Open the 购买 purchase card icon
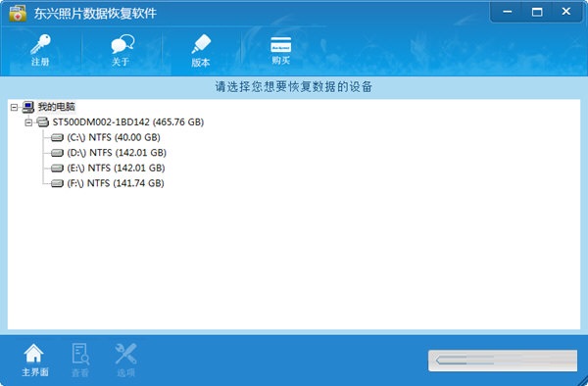The image size is (588, 386). pos(281,45)
